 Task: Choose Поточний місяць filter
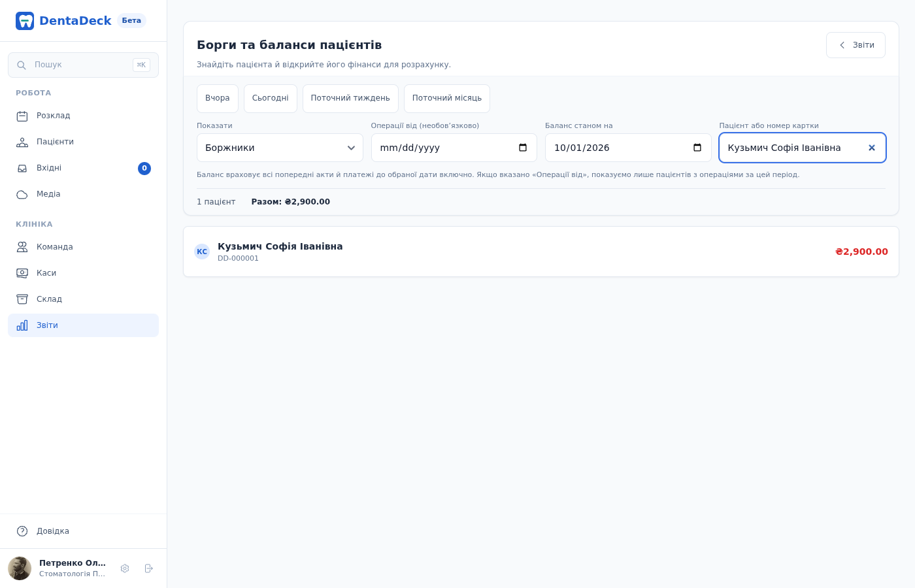pyautogui.click(x=447, y=99)
